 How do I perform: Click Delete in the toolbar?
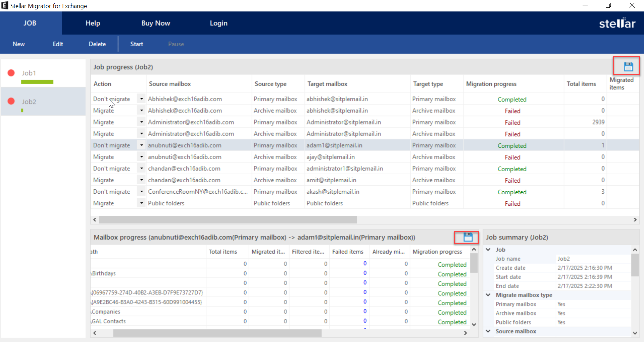coord(97,44)
